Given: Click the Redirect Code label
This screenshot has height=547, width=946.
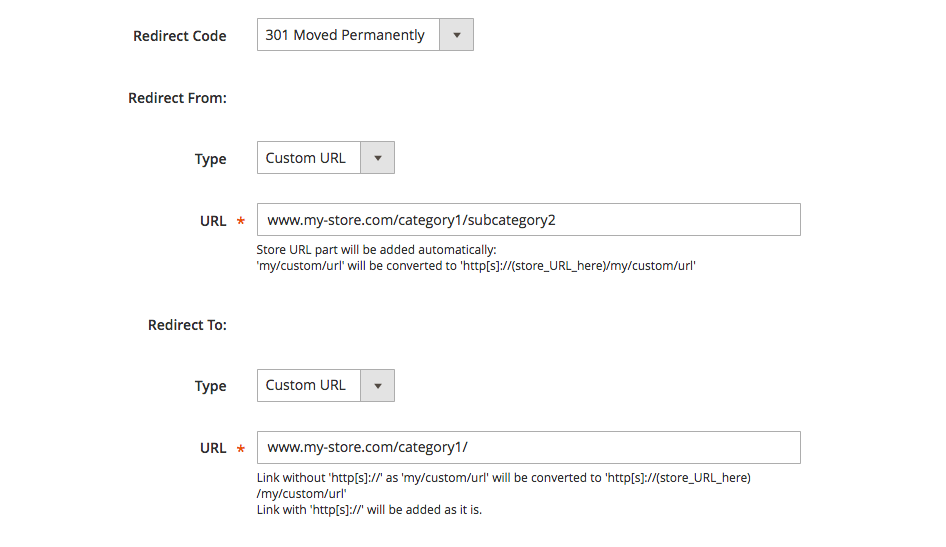Looking at the screenshot, I should pyautogui.click(x=180, y=36).
